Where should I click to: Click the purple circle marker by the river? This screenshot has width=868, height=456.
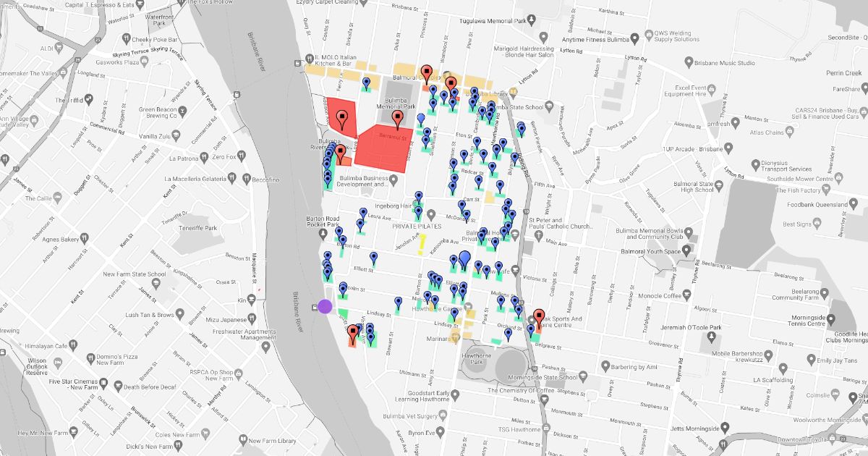point(325,307)
